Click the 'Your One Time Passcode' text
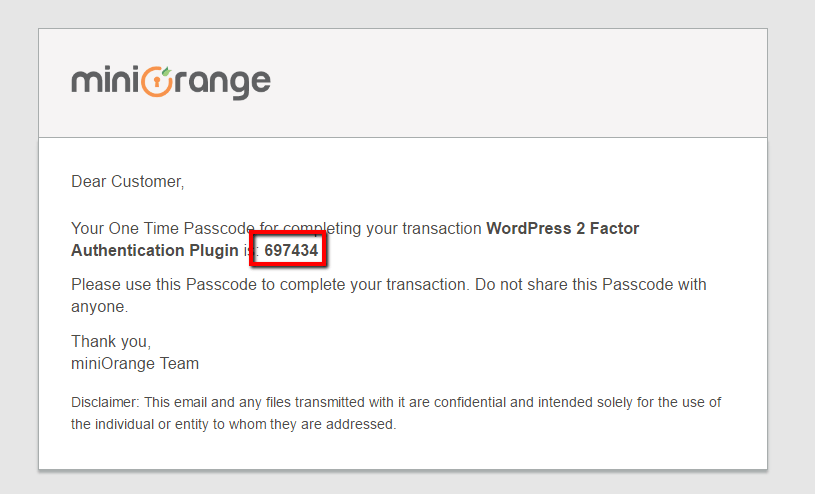The image size is (815, 494). [x=163, y=228]
